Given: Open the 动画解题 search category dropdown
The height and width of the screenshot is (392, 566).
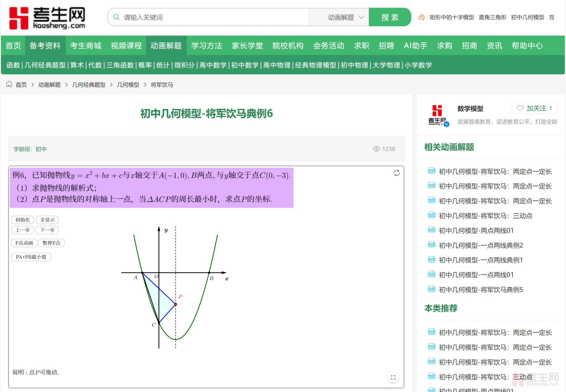Looking at the screenshot, I should (345, 17).
